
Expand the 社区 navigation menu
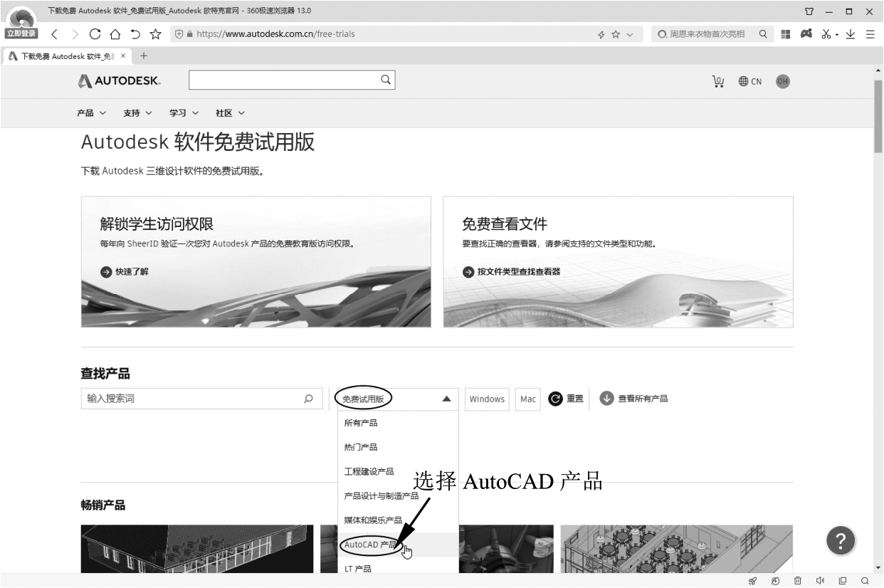click(230, 112)
